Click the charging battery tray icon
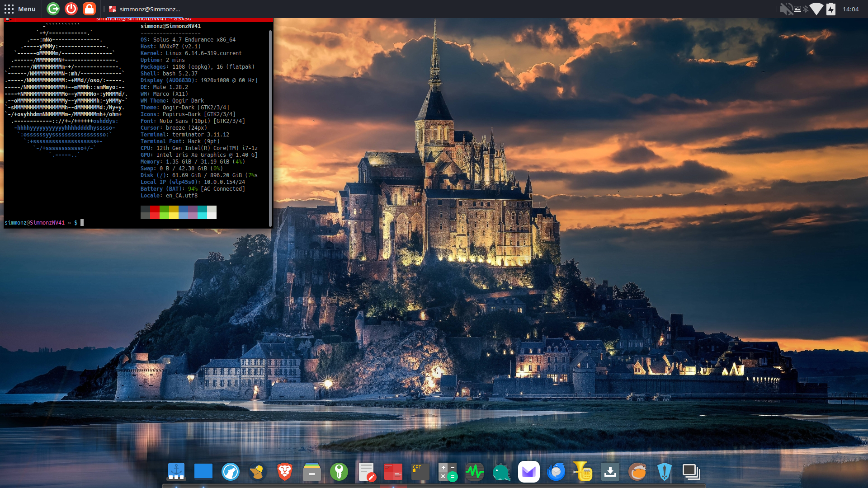Screen dimensions: 868x488 point(831,9)
